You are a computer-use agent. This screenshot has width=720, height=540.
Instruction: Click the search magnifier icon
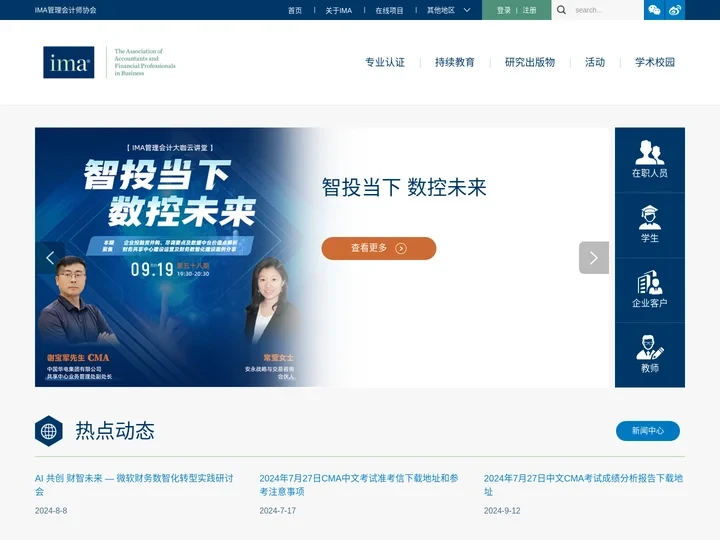coord(561,10)
